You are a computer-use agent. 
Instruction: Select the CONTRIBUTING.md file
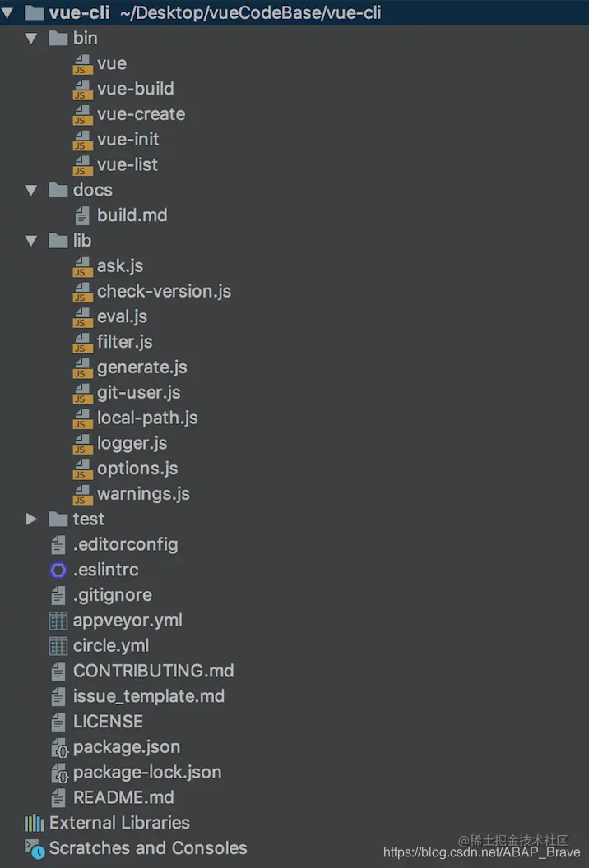[x=154, y=671]
